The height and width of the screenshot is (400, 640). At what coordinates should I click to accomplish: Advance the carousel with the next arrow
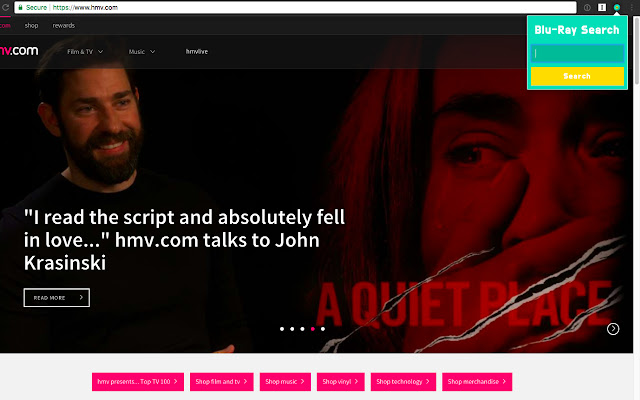click(x=613, y=329)
